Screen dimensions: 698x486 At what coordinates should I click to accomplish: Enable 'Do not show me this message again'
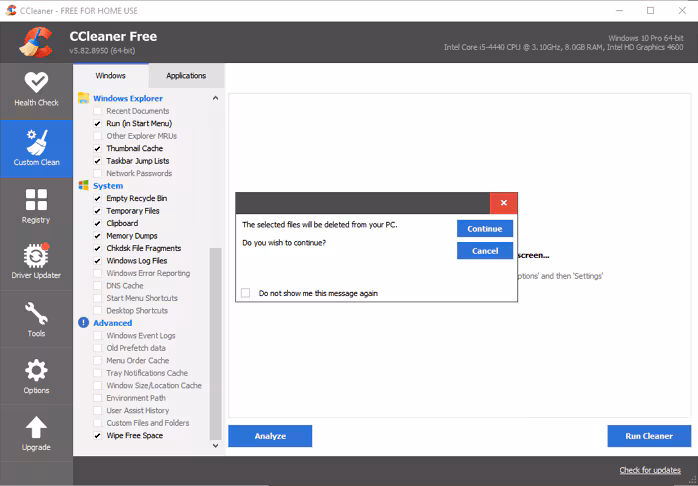246,293
